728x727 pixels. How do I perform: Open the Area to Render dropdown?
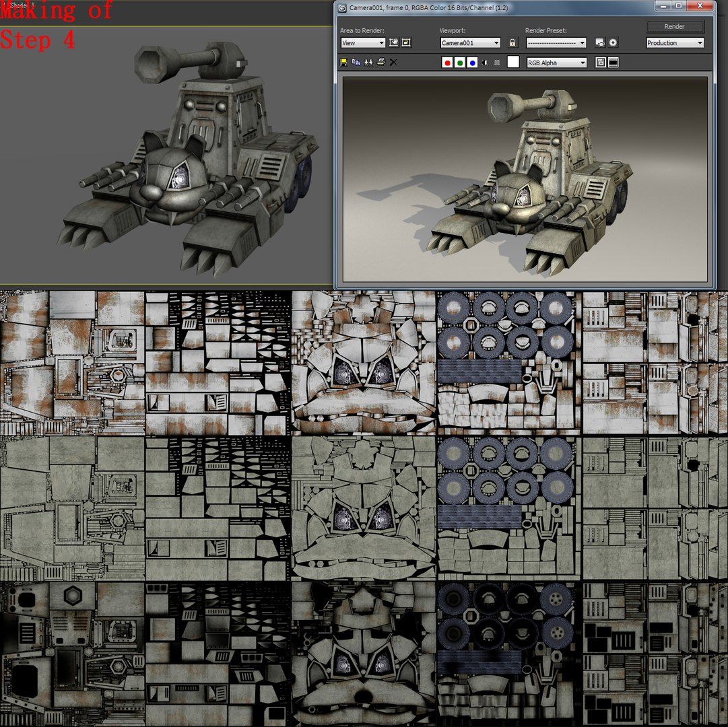pyautogui.click(x=362, y=42)
